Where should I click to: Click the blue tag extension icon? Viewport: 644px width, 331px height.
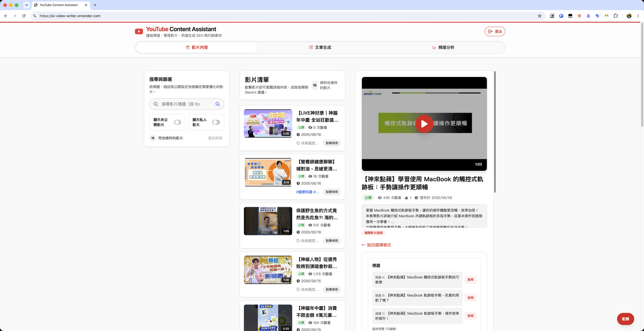[x=598, y=16]
